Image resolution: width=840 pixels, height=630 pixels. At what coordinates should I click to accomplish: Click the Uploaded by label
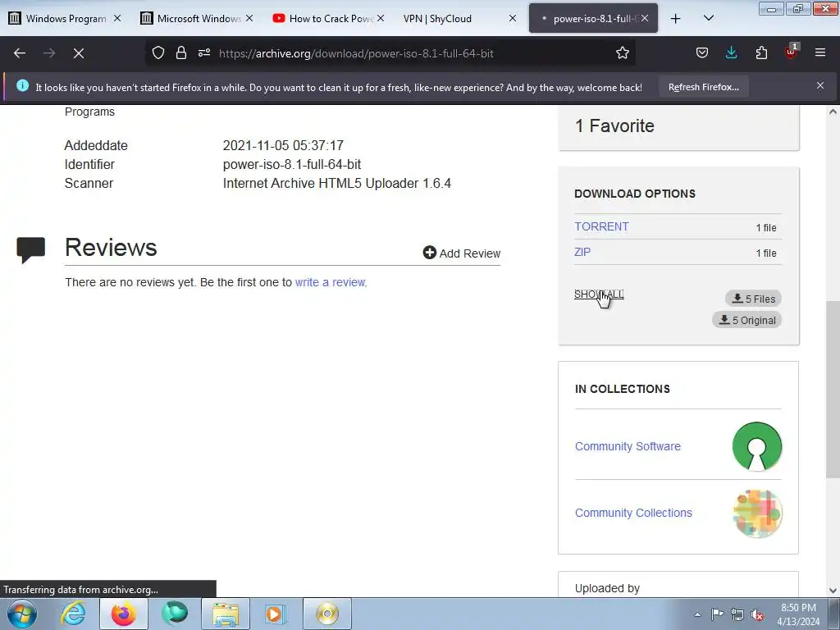point(607,588)
